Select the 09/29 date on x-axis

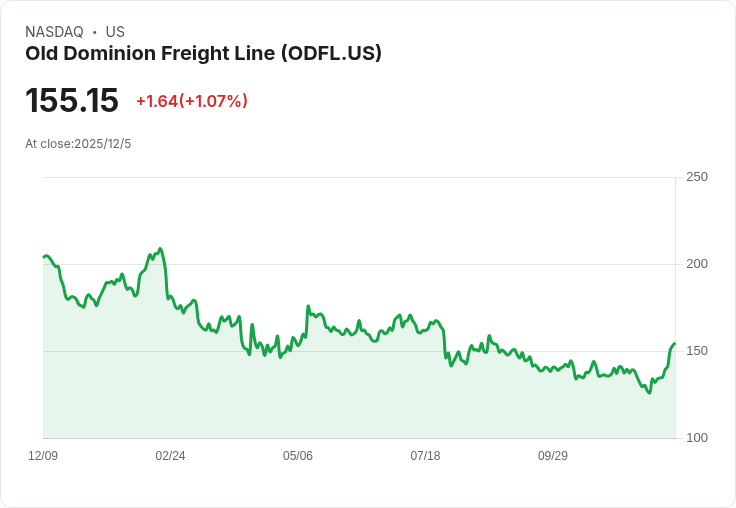click(553, 456)
